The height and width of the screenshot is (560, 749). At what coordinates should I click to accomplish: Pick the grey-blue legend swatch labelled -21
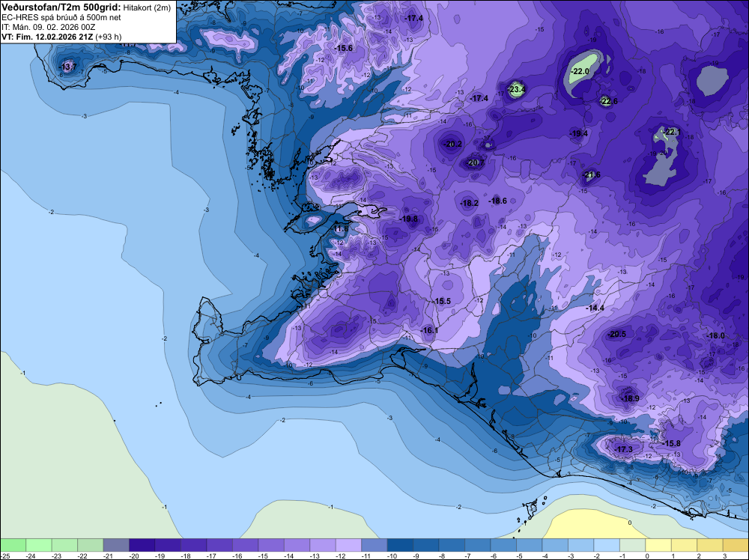tap(116, 545)
